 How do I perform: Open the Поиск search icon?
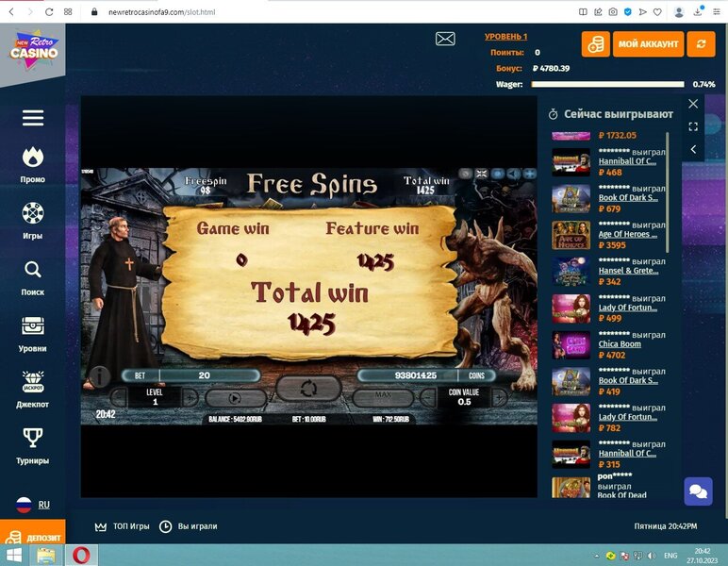32,277
